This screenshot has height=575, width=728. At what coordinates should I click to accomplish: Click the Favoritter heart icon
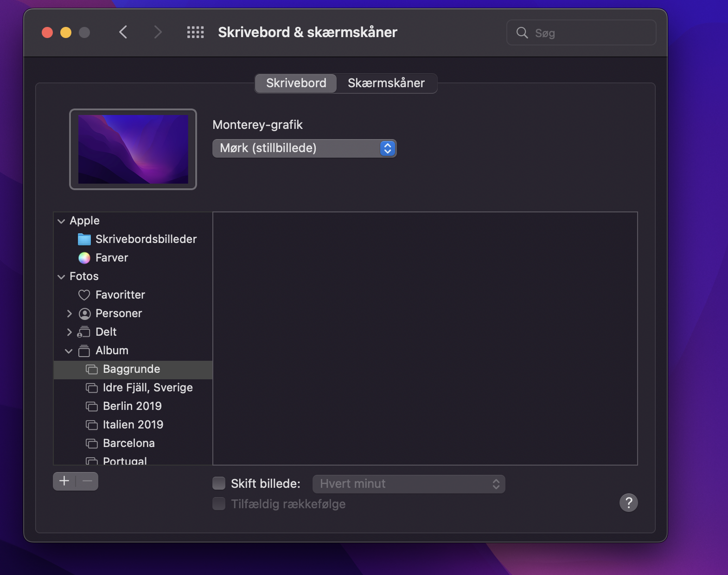(84, 295)
